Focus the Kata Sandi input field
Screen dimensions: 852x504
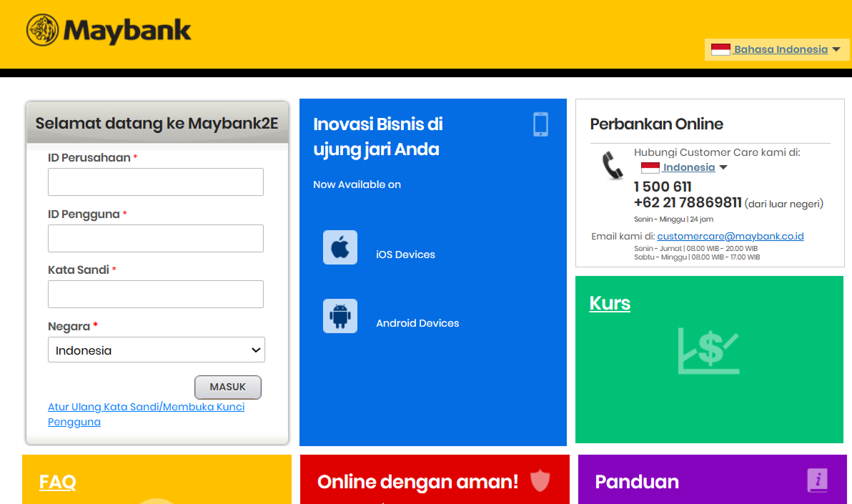[x=155, y=294]
